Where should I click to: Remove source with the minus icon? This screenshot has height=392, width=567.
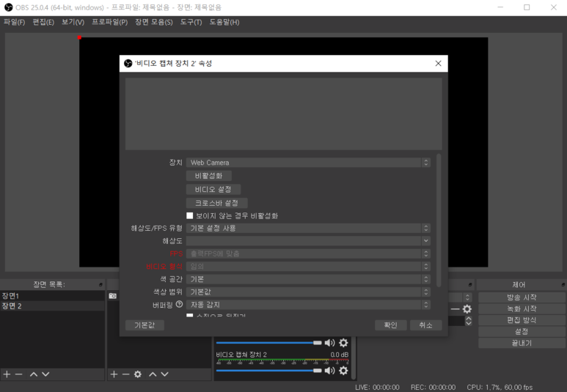tap(125, 374)
